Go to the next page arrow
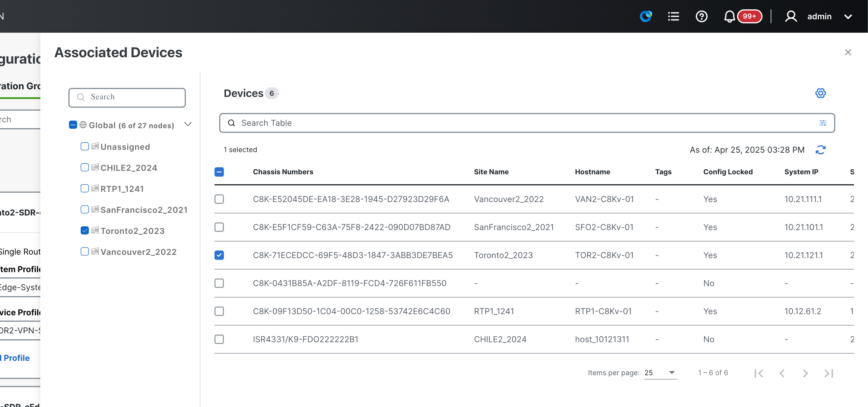 click(805, 373)
